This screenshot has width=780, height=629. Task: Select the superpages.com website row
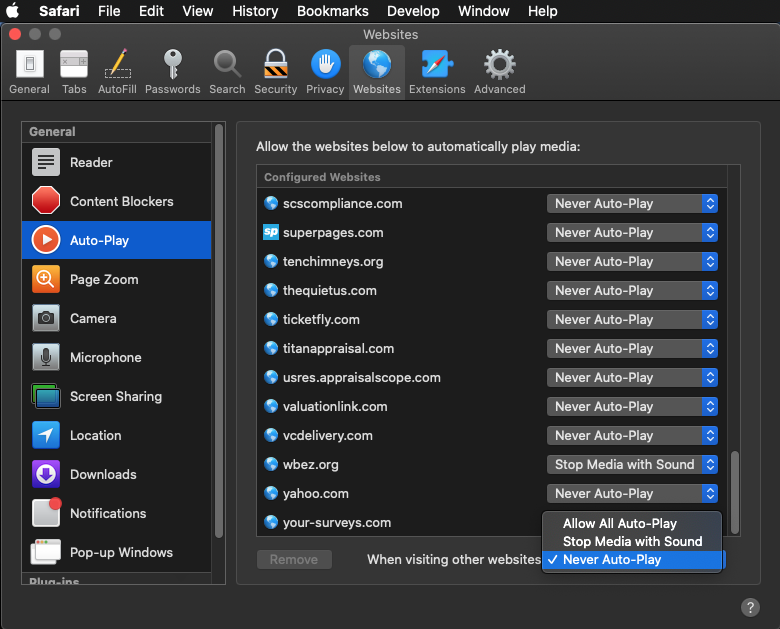pyautogui.click(x=491, y=232)
